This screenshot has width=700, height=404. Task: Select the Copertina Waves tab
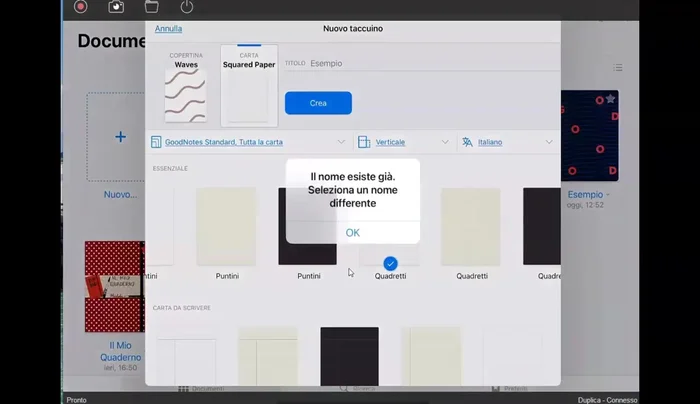tap(186, 86)
